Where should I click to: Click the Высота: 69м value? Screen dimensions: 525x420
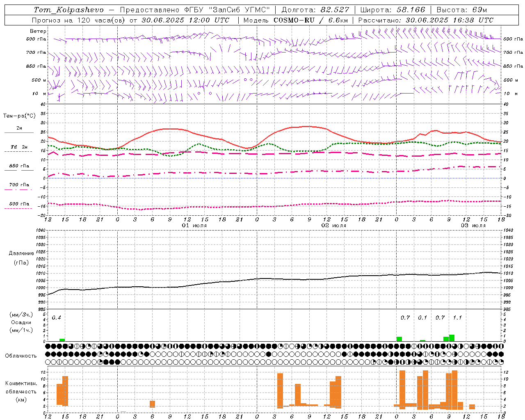pos(462,10)
